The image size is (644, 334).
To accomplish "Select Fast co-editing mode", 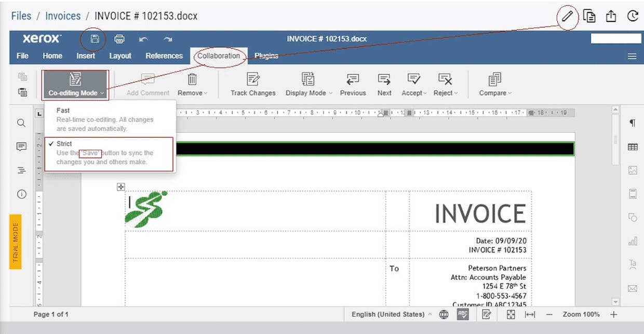I will [x=110, y=119].
